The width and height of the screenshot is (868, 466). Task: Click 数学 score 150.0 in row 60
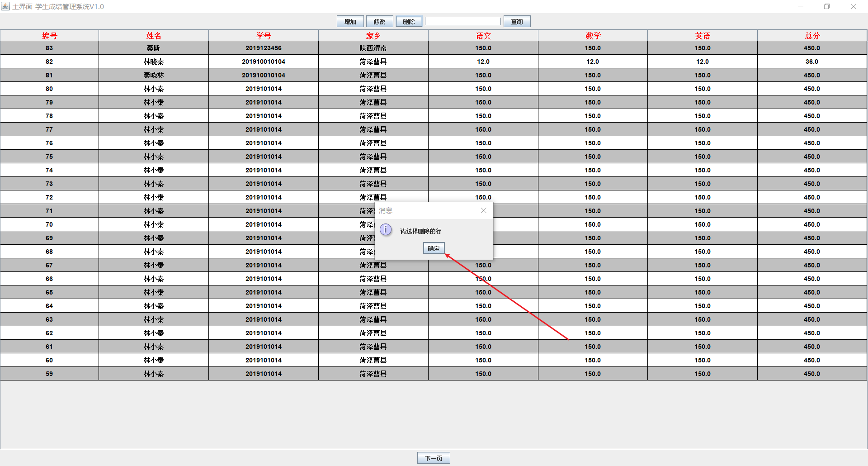[x=593, y=360]
